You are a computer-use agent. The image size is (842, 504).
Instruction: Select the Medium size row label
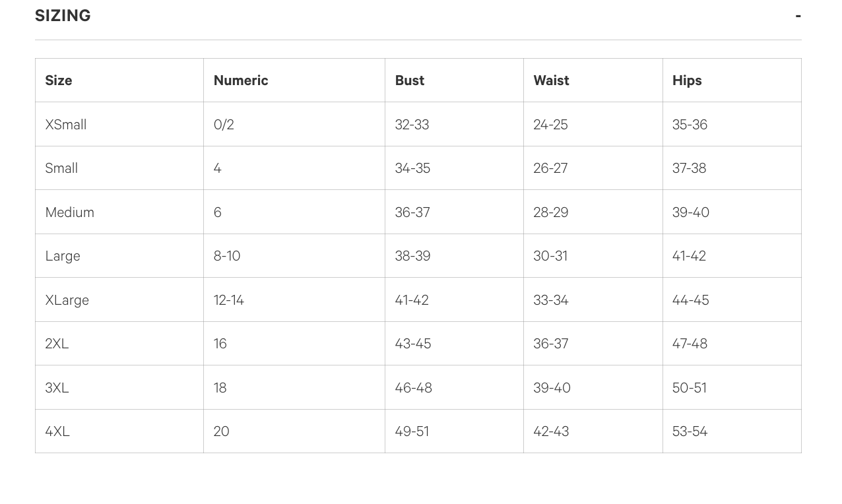(70, 212)
